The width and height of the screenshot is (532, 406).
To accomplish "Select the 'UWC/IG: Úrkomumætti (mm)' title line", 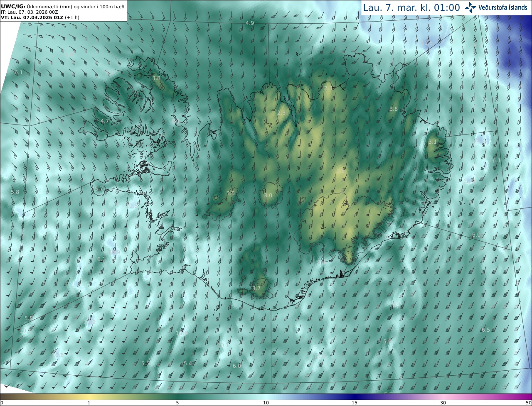I will (63, 6).
